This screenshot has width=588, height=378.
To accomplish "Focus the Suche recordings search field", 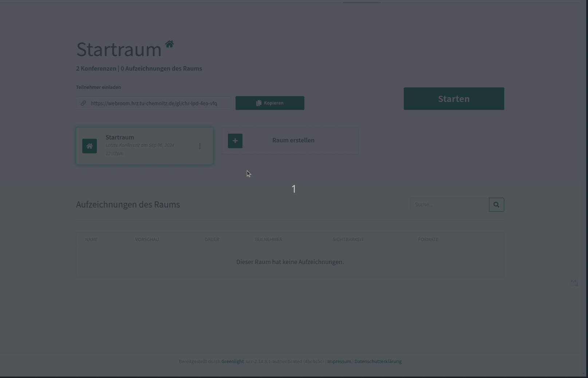I will coord(449,205).
